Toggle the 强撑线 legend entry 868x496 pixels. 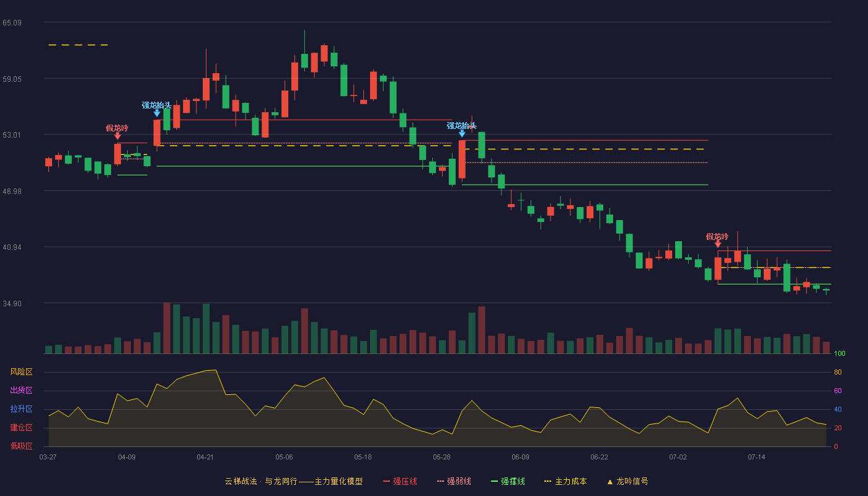tap(508, 481)
